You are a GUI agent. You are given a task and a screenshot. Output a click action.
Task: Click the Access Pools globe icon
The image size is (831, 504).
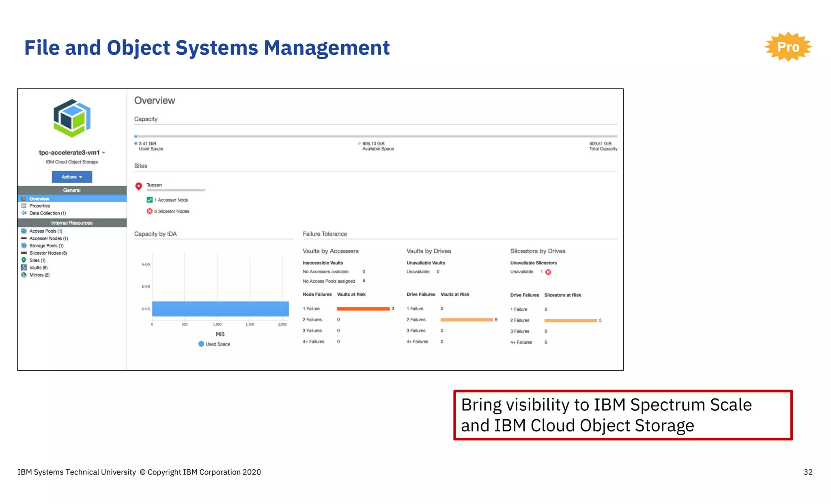(24, 231)
